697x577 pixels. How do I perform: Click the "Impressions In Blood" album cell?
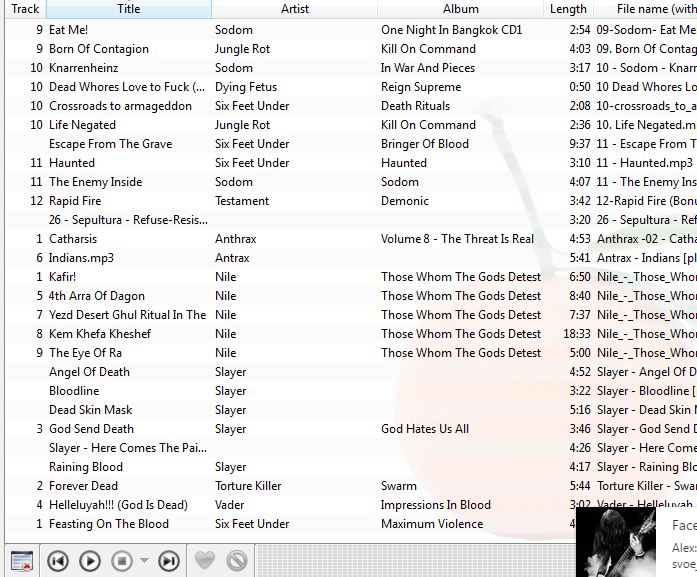point(436,505)
